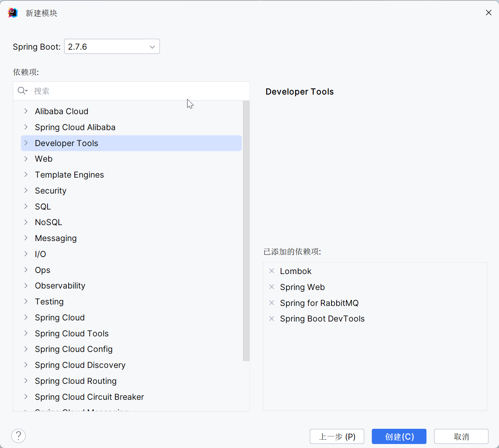The width and height of the screenshot is (499, 448).
Task: Expand the Spring Cloud Routing chevron
Action: pyautogui.click(x=26, y=381)
